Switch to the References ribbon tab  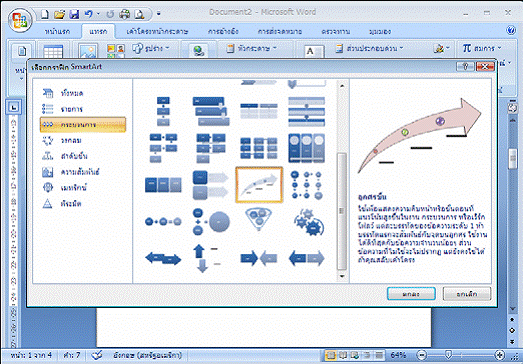tap(223, 32)
